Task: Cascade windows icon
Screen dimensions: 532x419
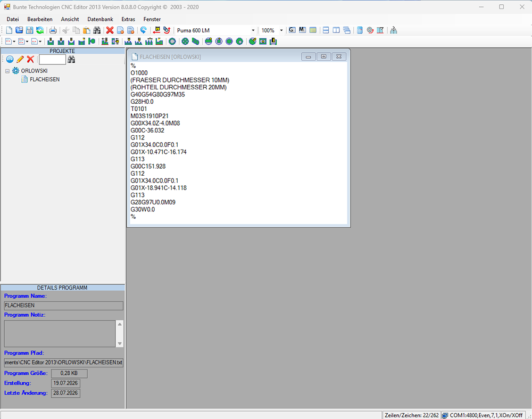Action: [x=347, y=30]
